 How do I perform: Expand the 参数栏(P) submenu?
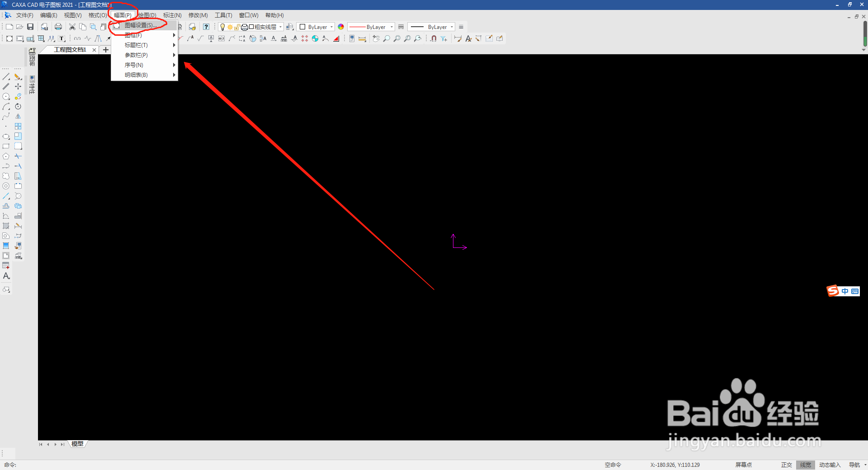[144, 55]
